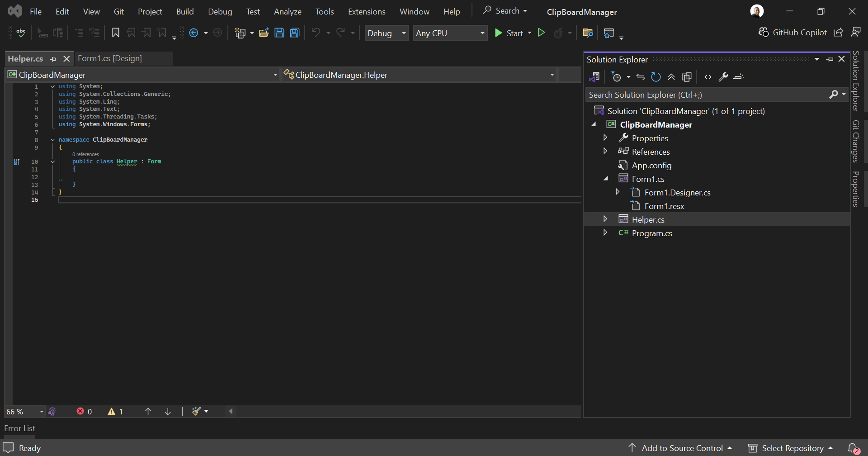Collapse the namespace block in the editor
Image resolution: width=868 pixels, height=456 pixels.
[53, 139]
